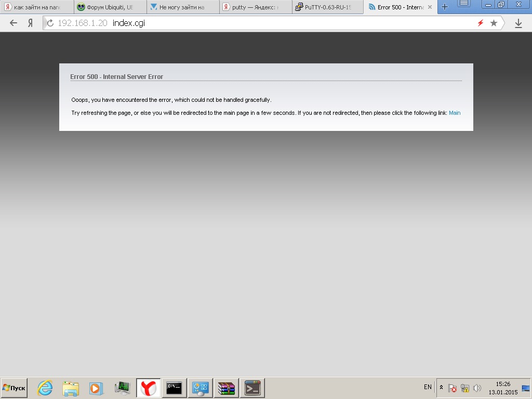Expand hidden tray icons arrow
This screenshot has width=532, height=399.
(x=441, y=387)
